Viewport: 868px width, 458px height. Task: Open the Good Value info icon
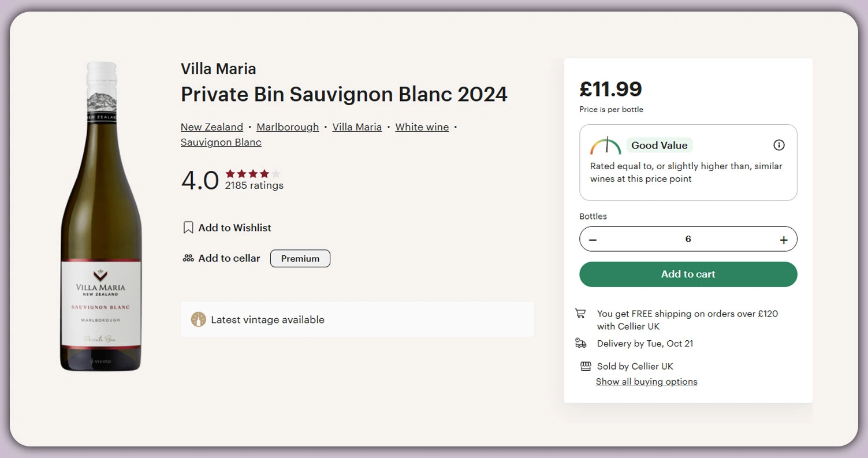778,145
